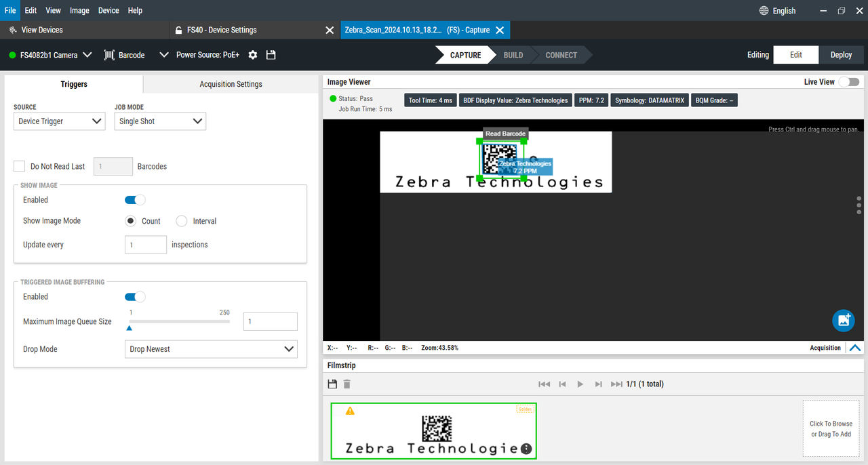The image size is (868, 465).
Task: Click the Symbology: DATAMATRIX result badge
Action: [649, 100]
